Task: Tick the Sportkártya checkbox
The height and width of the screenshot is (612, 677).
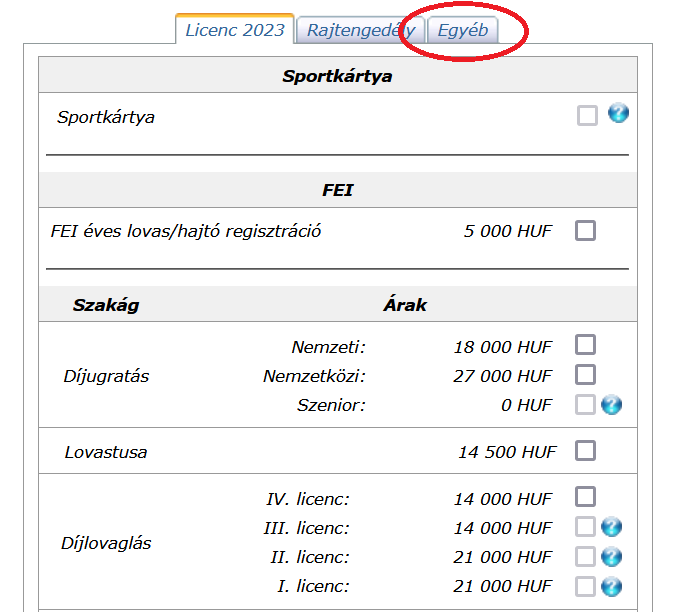Action: 587,116
